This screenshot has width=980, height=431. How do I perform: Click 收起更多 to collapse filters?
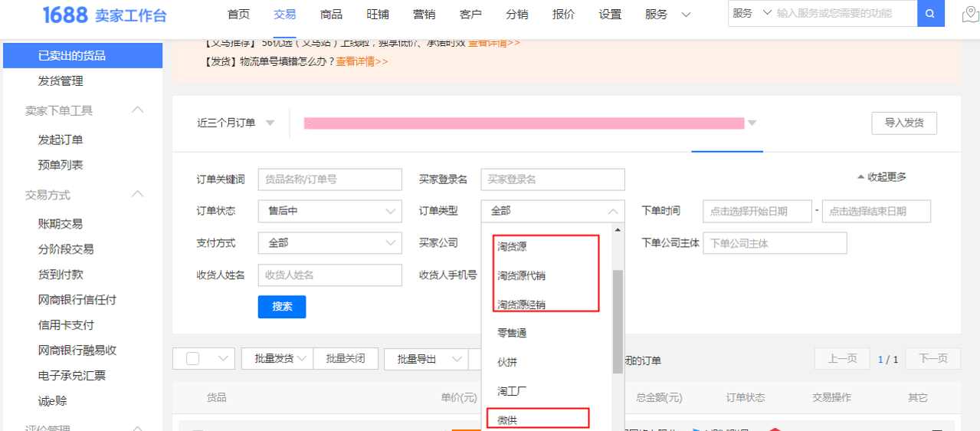[x=882, y=177]
